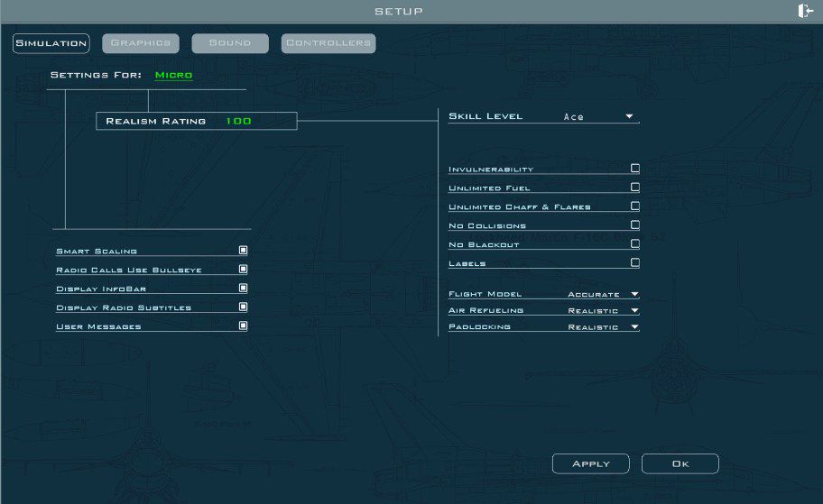Expand the Skill Level dropdown
The image size is (823, 504).
629,116
